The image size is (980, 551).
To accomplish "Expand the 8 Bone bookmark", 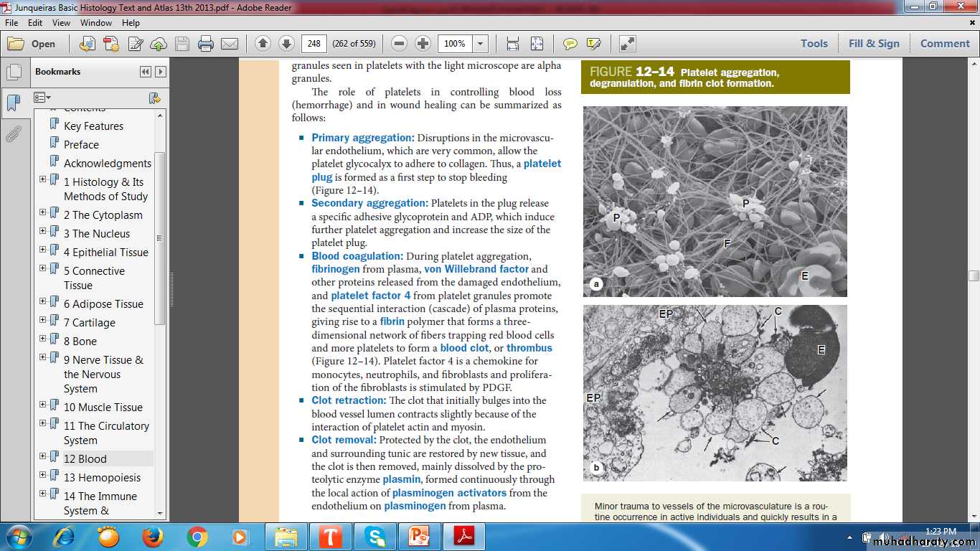I will coord(43,339).
